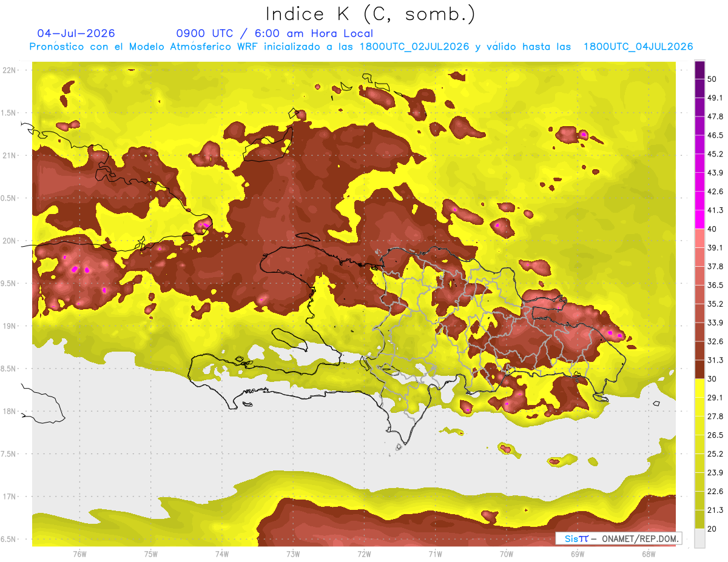The image size is (728, 562).
Task: Click colorbar value "33.9"
Action: 715,323
